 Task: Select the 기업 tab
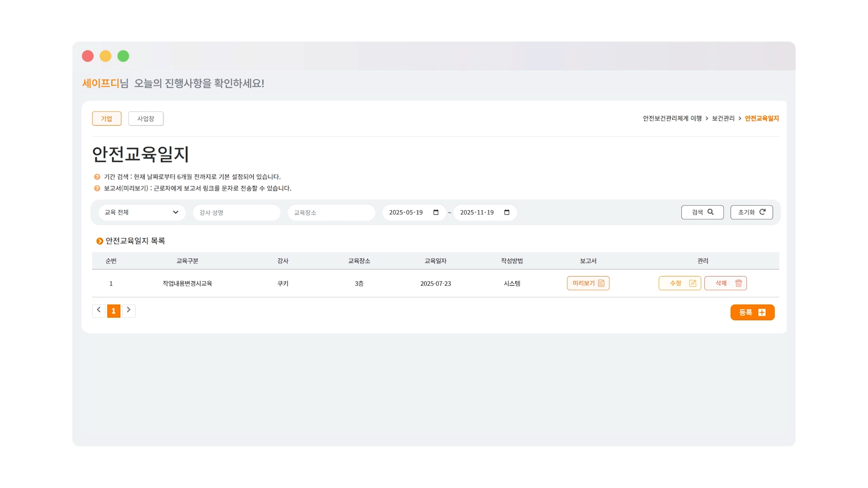point(107,118)
